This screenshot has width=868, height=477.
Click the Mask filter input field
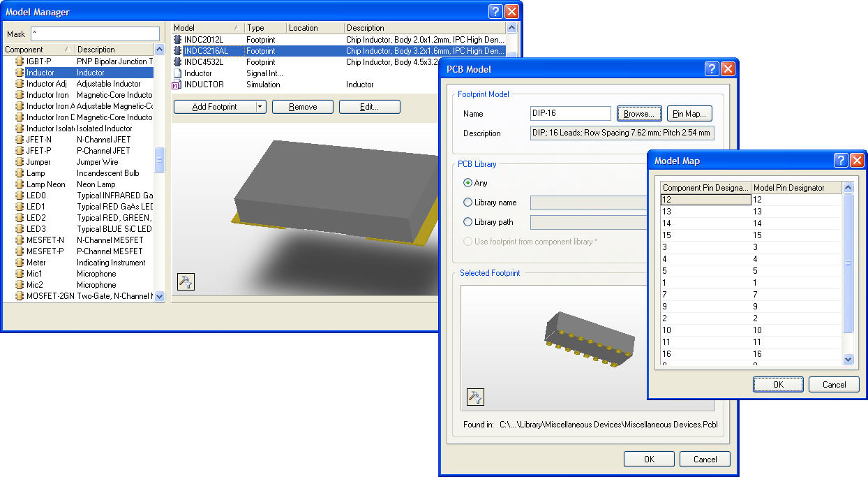click(x=95, y=34)
